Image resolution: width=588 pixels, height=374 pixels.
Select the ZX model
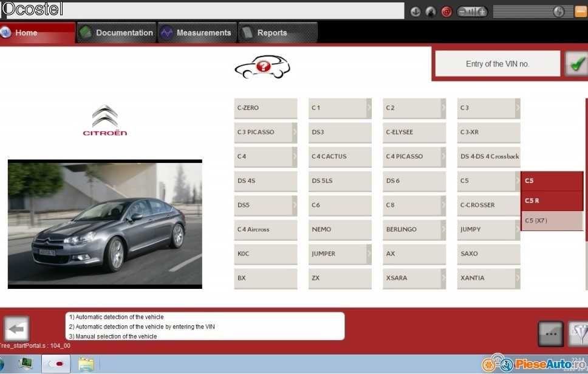click(340, 279)
